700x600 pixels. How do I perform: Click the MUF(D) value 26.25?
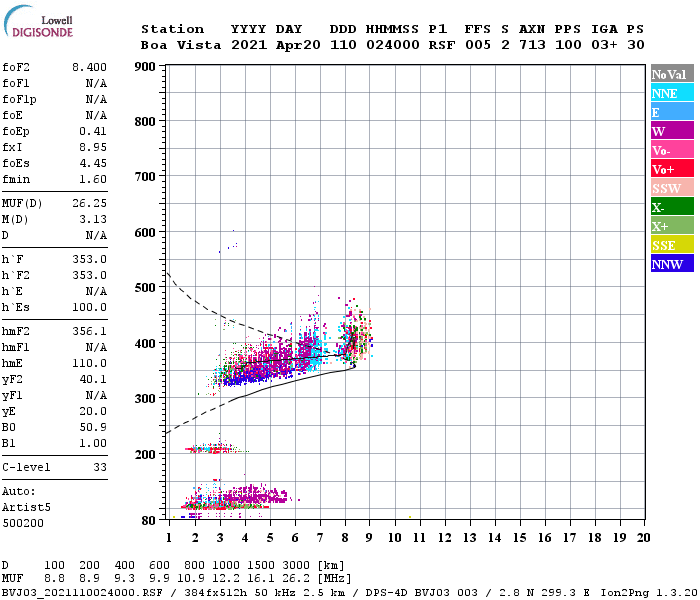coord(89,204)
